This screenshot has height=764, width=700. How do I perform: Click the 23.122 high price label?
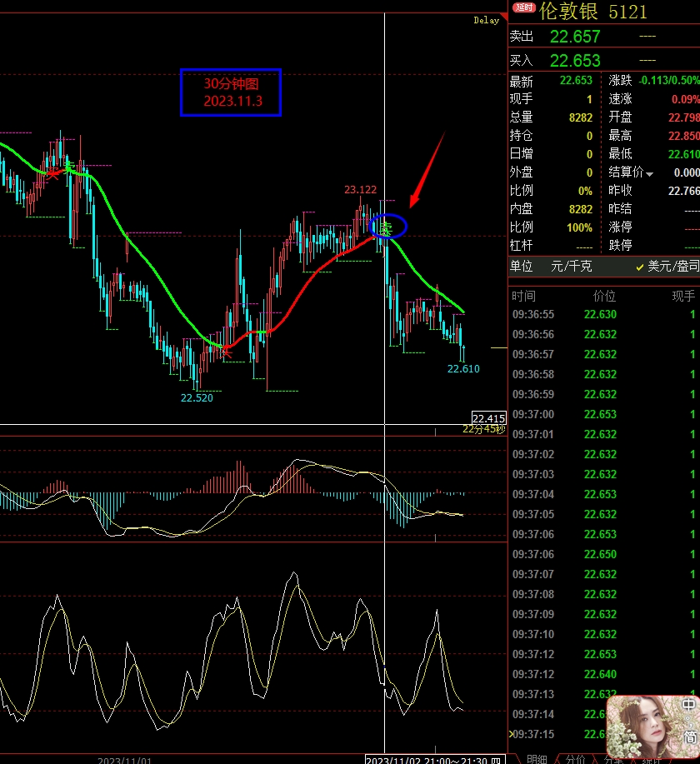point(361,190)
